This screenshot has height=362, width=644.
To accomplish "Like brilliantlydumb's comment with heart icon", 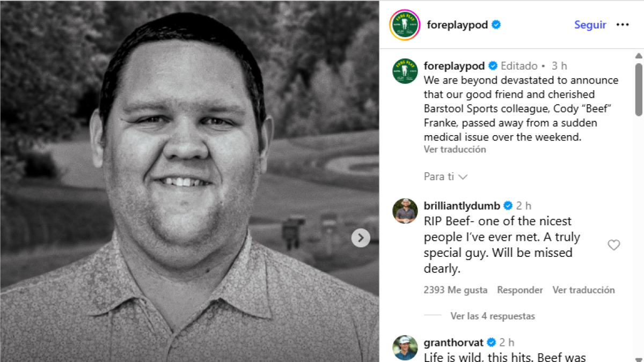I will pyautogui.click(x=613, y=245).
